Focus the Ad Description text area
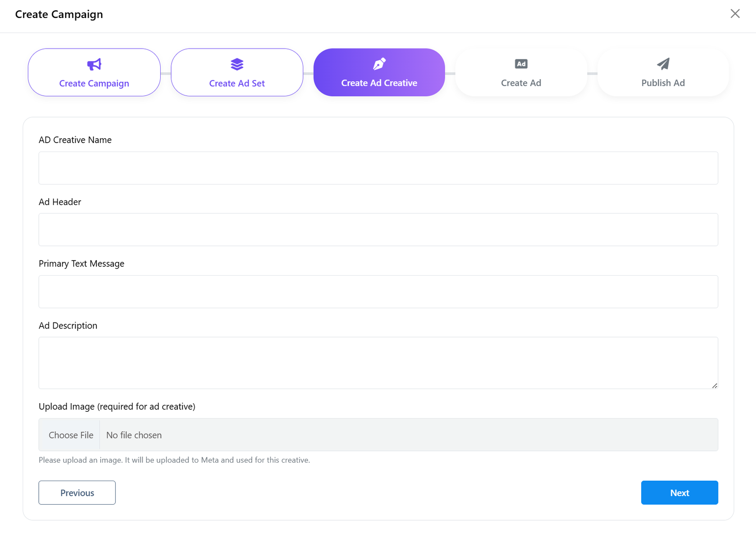 coord(378,363)
